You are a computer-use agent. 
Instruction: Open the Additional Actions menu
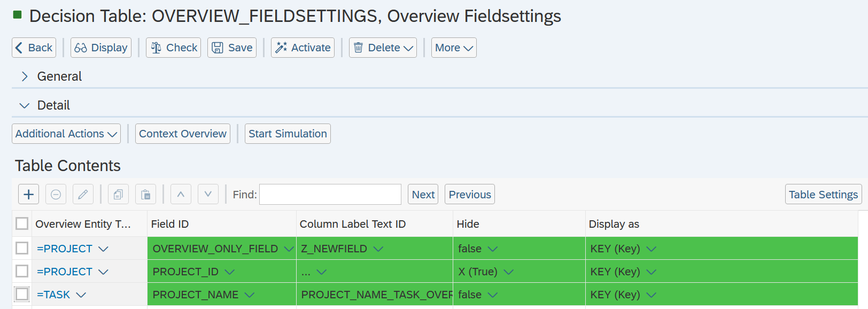66,134
